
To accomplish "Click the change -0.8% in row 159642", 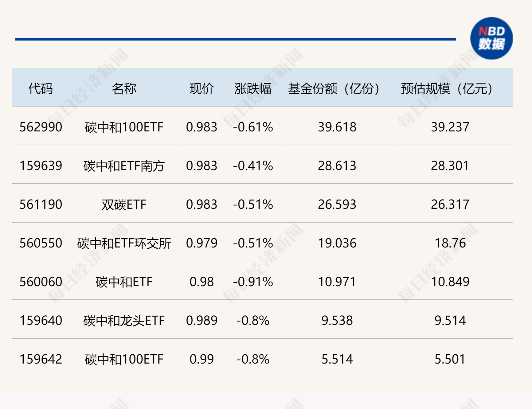I will click(x=253, y=359).
